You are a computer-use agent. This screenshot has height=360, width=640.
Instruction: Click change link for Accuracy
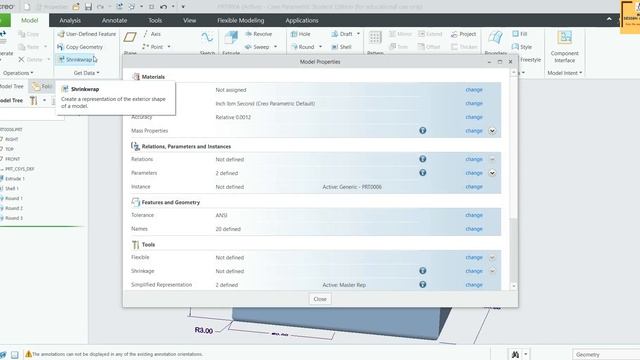(474, 117)
